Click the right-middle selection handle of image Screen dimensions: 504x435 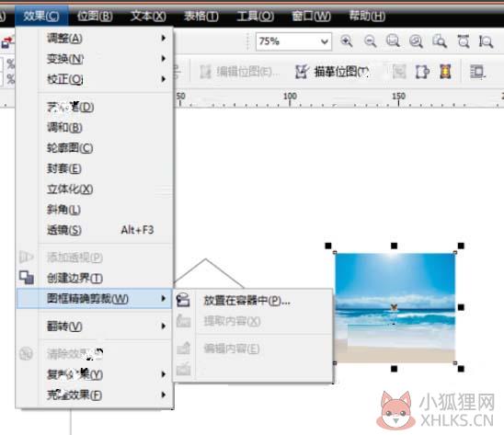click(461, 308)
